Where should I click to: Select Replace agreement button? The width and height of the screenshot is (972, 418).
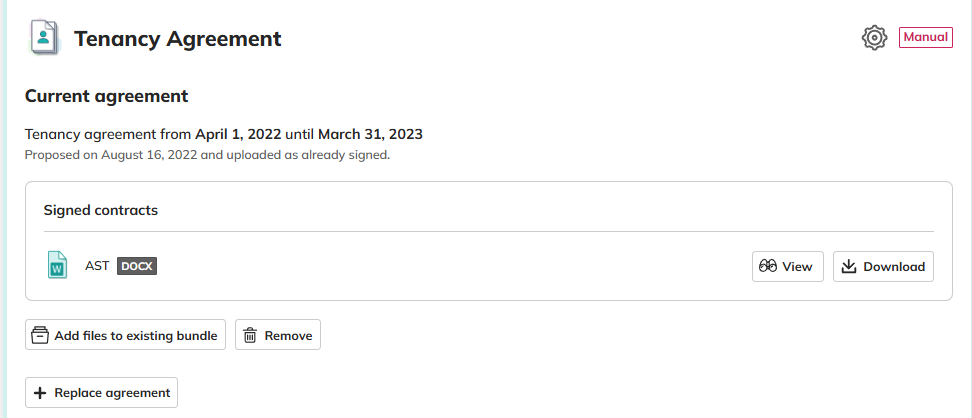101,393
